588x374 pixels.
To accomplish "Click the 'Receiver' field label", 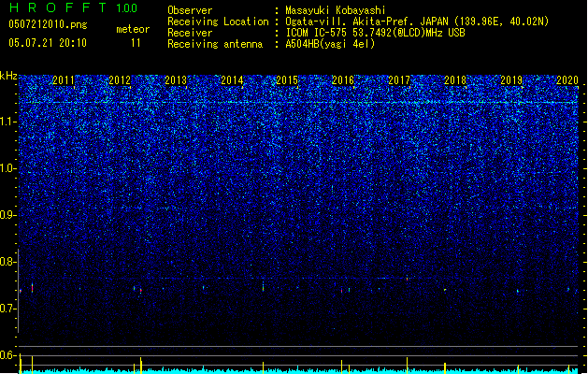I will coord(190,33).
